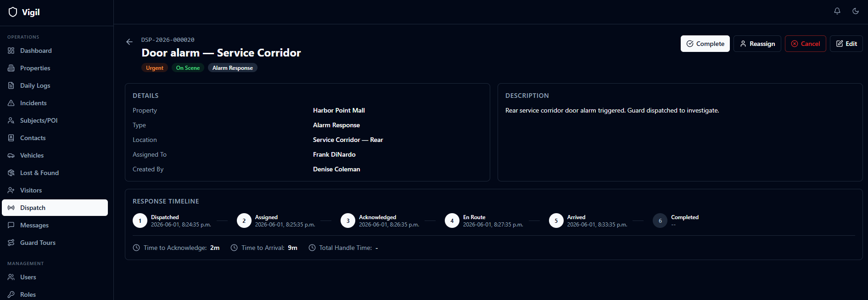
Task: Click the Dashboard grid icon
Action: click(x=11, y=51)
